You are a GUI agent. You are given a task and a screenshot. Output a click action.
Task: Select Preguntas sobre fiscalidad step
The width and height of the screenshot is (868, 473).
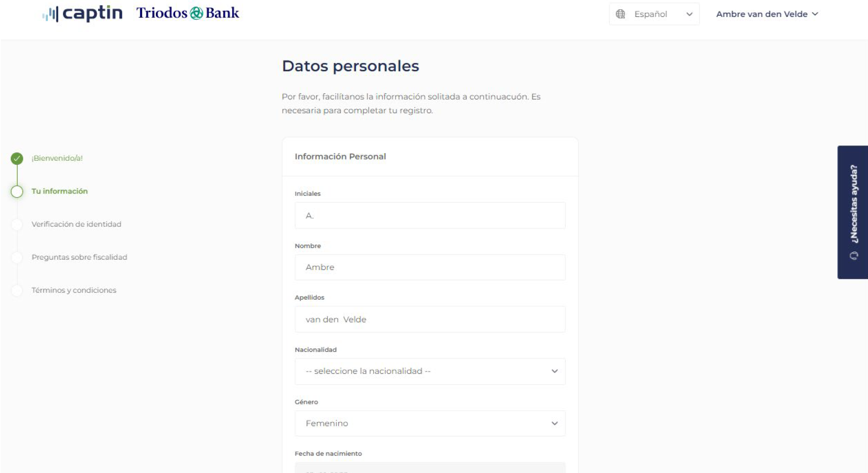coord(79,257)
